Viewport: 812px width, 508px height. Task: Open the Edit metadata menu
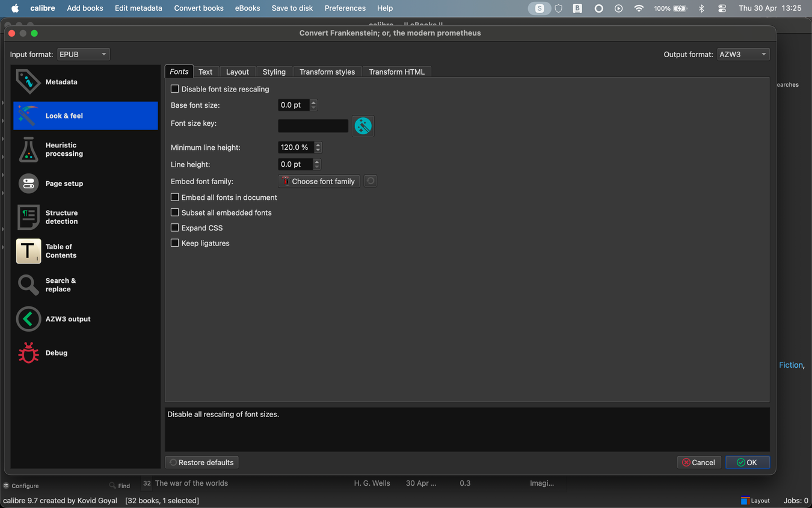138,8
